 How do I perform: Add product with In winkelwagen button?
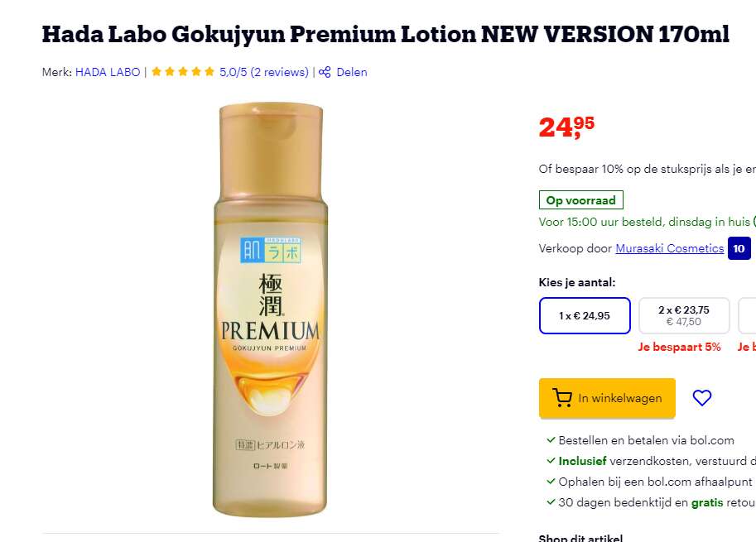pyautogui.click(x=607, y=398)
